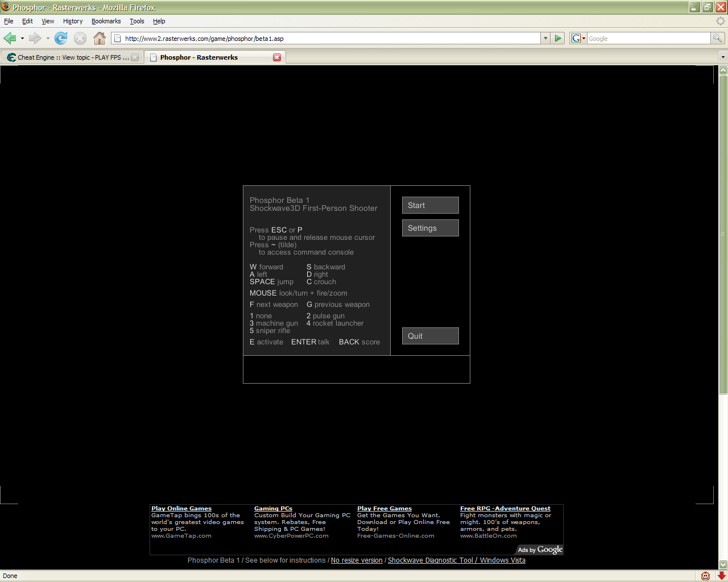Click the Forward arrow navigation button
The height and width of the screenshot is (582, 728).
tap(35, 38)
